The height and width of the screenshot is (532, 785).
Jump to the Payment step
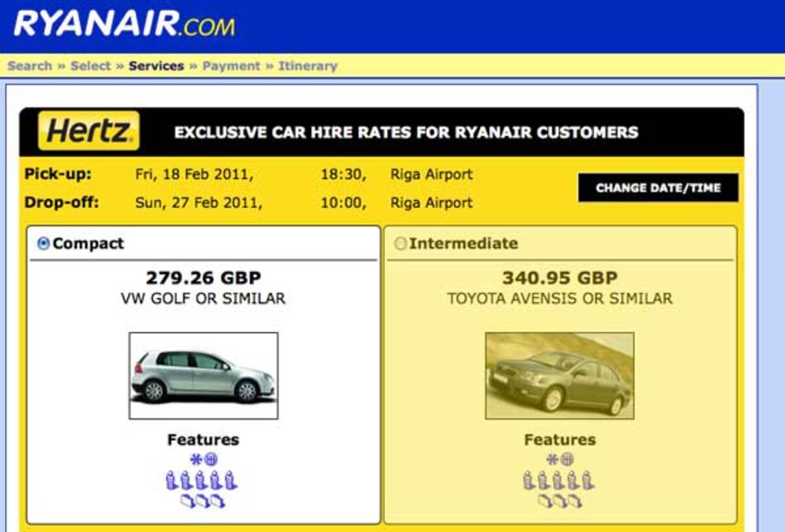pyautogui.click(x=231, y=66)
